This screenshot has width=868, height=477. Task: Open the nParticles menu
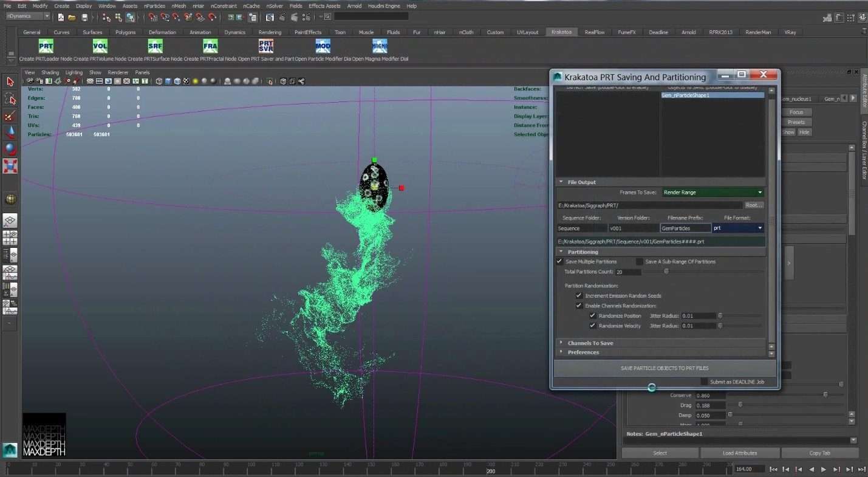coord(154,5)
